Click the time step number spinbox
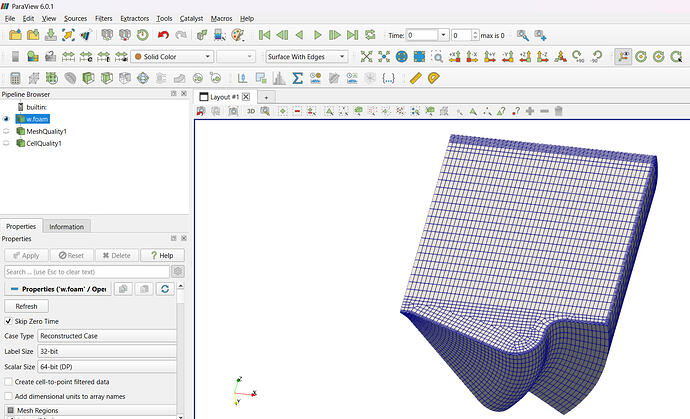 click(x=465, y=35)
